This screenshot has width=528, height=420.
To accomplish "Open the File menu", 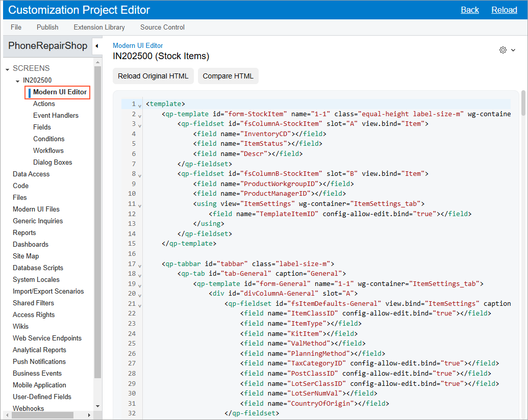I will coord(16,28).
